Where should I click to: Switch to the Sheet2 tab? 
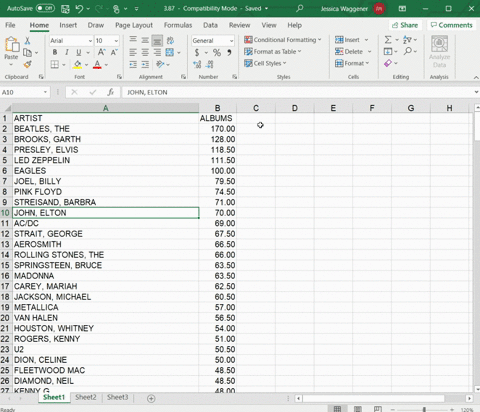(86, 397)
